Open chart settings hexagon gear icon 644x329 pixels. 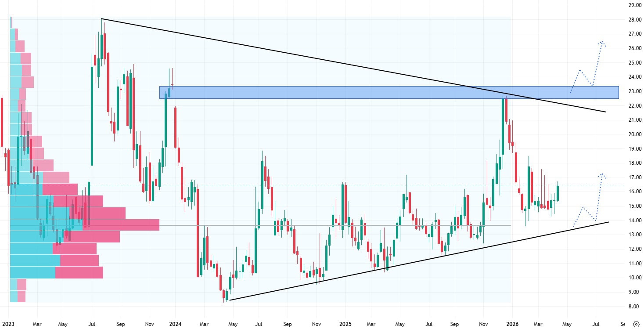coord(636,324)
